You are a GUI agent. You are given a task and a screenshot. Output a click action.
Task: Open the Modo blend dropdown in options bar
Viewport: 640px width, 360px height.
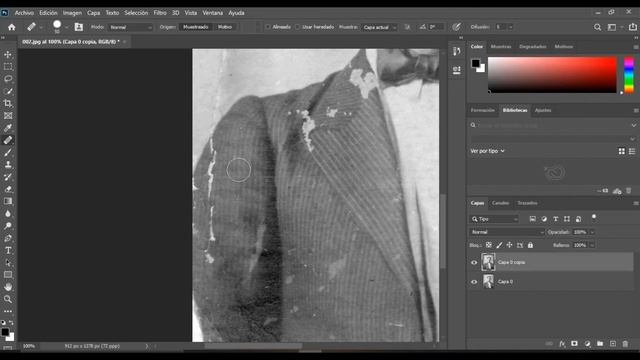click(x=131, y=27)
